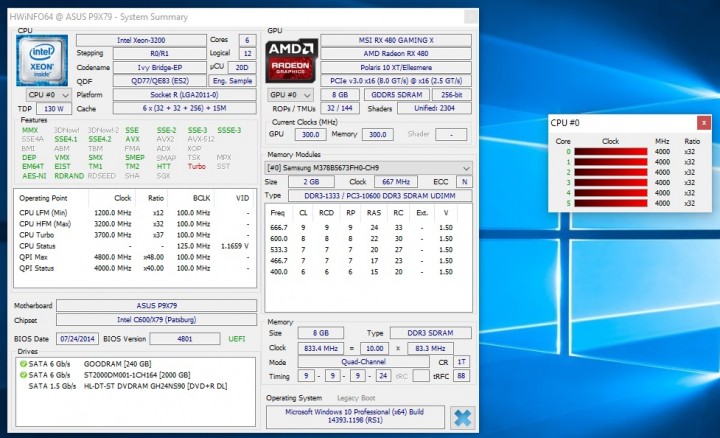Click the Quad-Channel mode field
Screen dimensions: 720x438
coord(364,362)
